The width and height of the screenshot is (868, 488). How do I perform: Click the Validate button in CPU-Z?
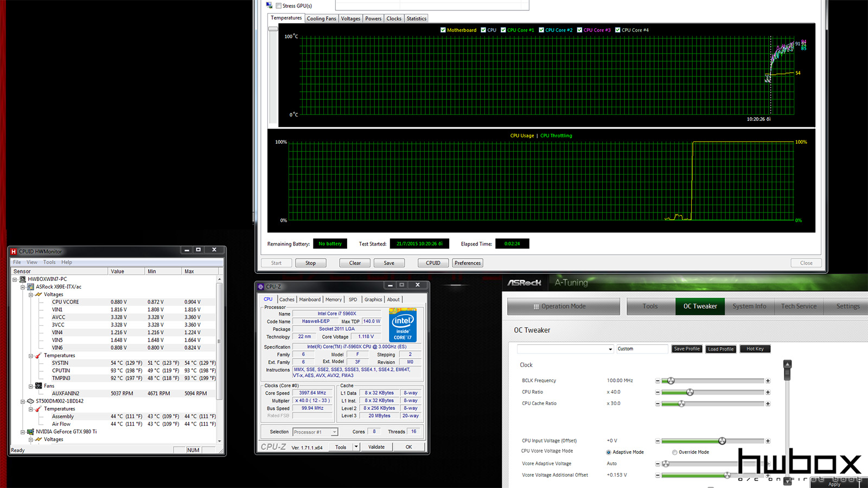[x=376, y=447]
